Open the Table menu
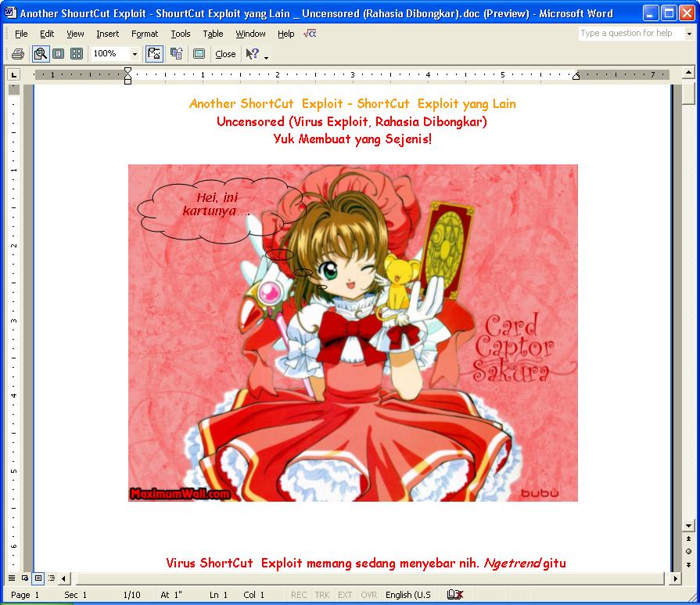The image size is (700, 605). tap(213, 34)
